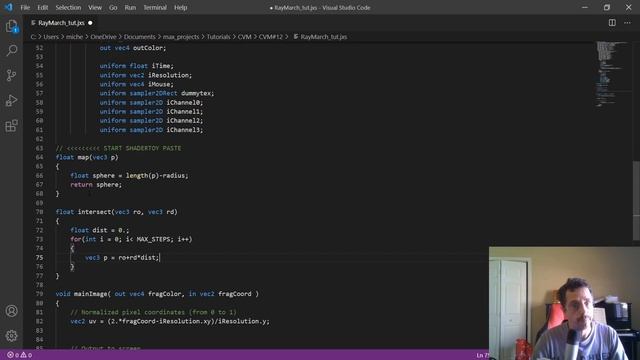640x360 pixels.
Task: Open the File menu
Action: tap(25, 7)
